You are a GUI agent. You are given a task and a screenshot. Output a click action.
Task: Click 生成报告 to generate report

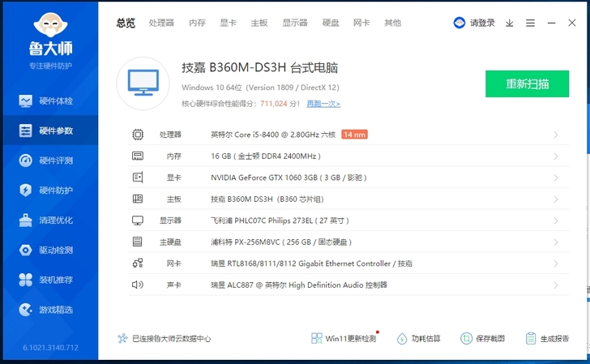(x=547, y=338)
